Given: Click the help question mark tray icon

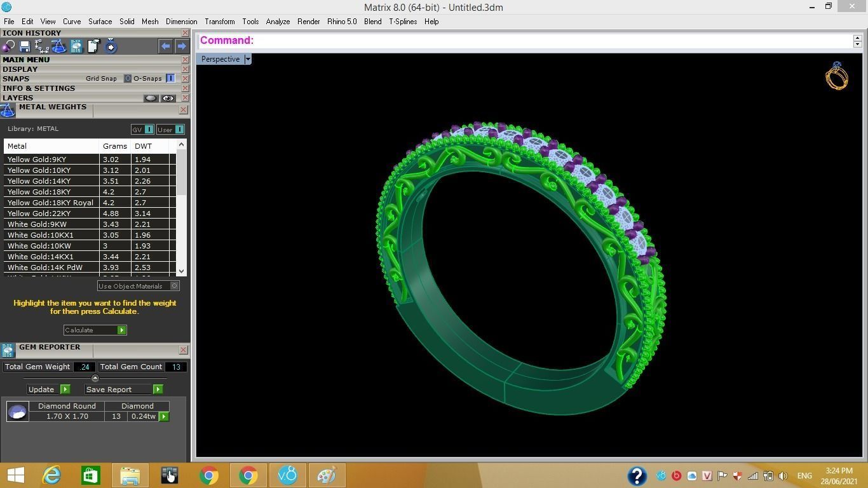Looking at the screenshot, I should pos(637,476).
